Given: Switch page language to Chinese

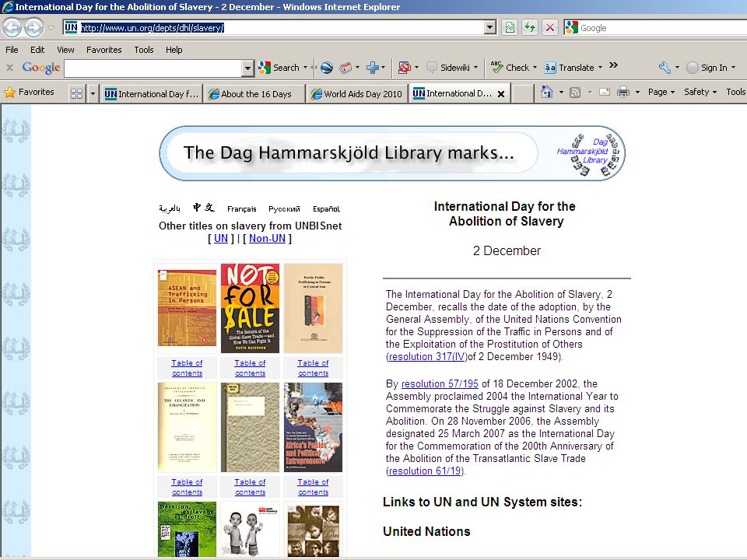Looking at the screenshot, I should tap(204, 208).
